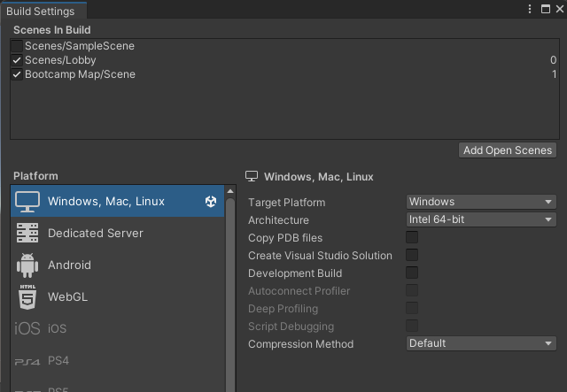
Task: Enable the Scenes/SampleScene checkbox
Action: point(17,46)
